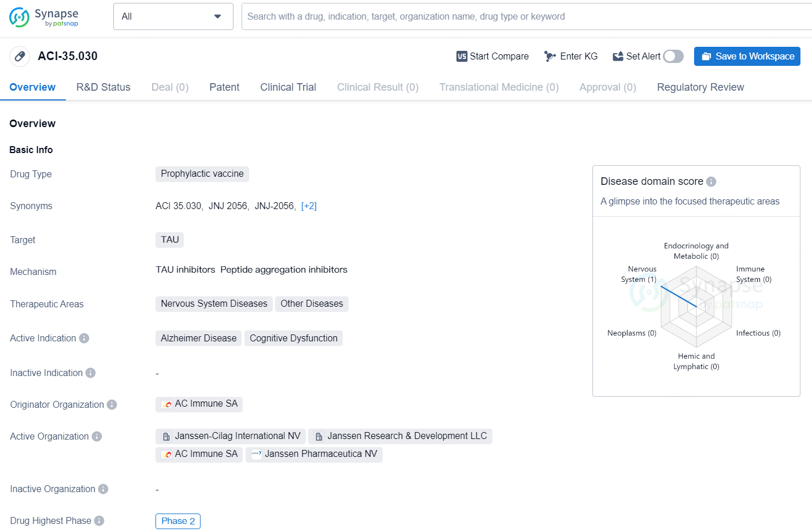Open the Enter KG knowledge graph icon
The width and height of the screenshot is (812, 532).
550,57
